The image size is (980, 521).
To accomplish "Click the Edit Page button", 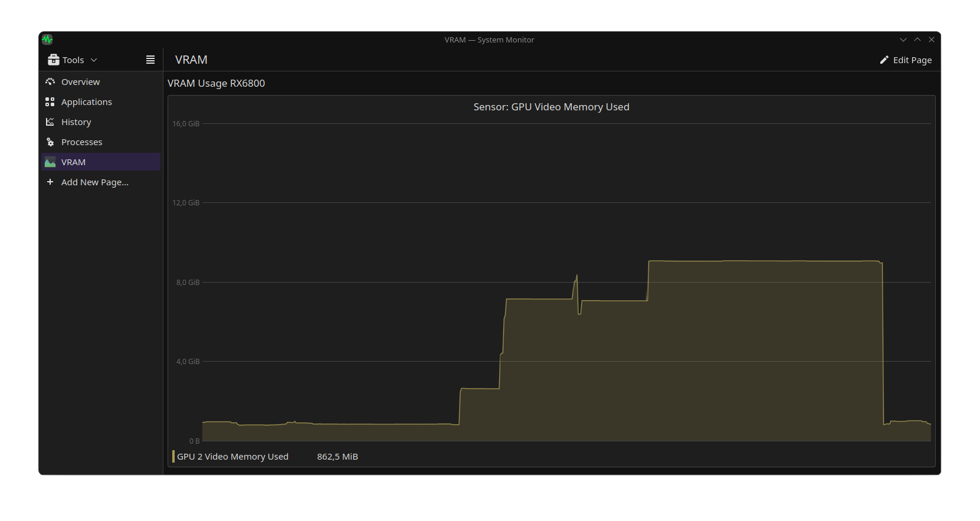I will point(906,60).
